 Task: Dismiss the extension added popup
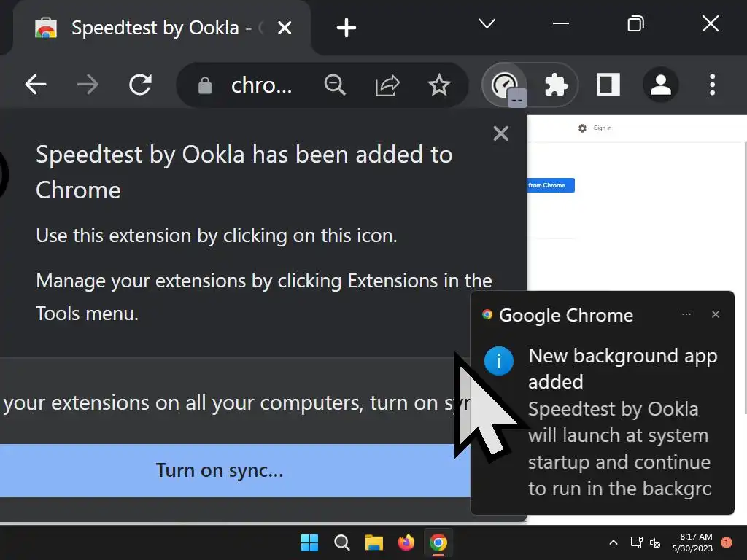coord(500,133)
